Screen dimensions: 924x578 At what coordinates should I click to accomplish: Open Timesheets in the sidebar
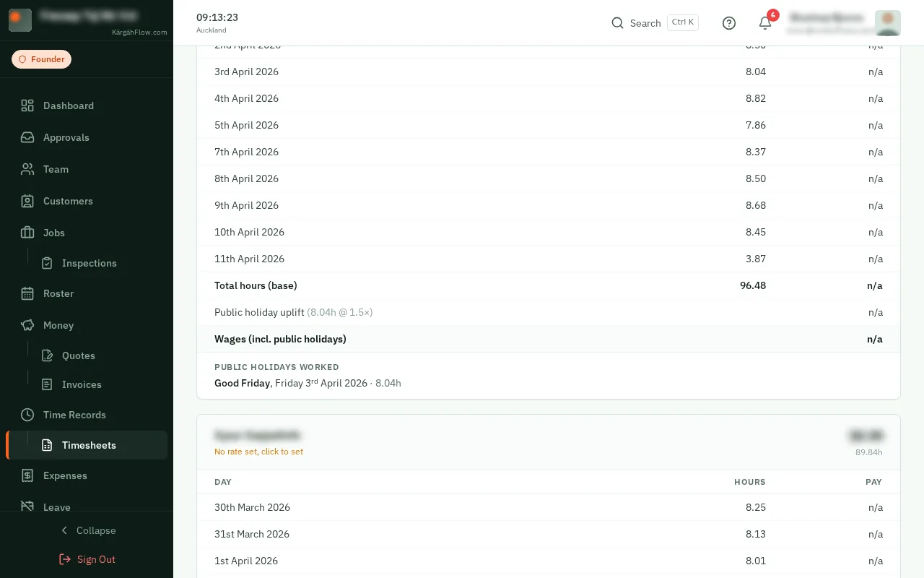coord(87,445)
